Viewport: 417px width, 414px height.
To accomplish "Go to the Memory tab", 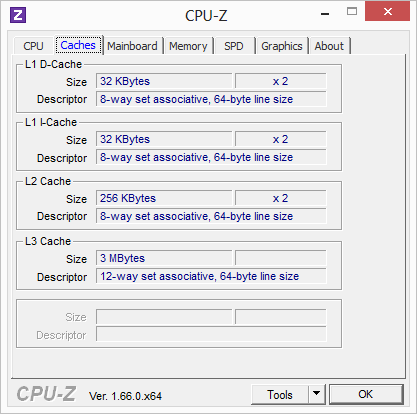I will (x=188, y=46).
